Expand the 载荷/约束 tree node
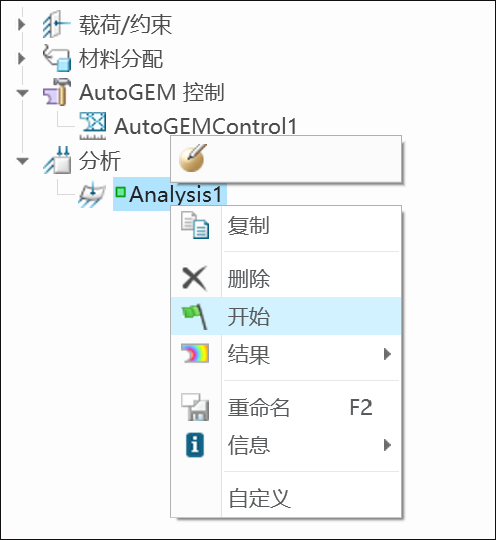The height and width of the screenshot is (540, 496). 21,24
